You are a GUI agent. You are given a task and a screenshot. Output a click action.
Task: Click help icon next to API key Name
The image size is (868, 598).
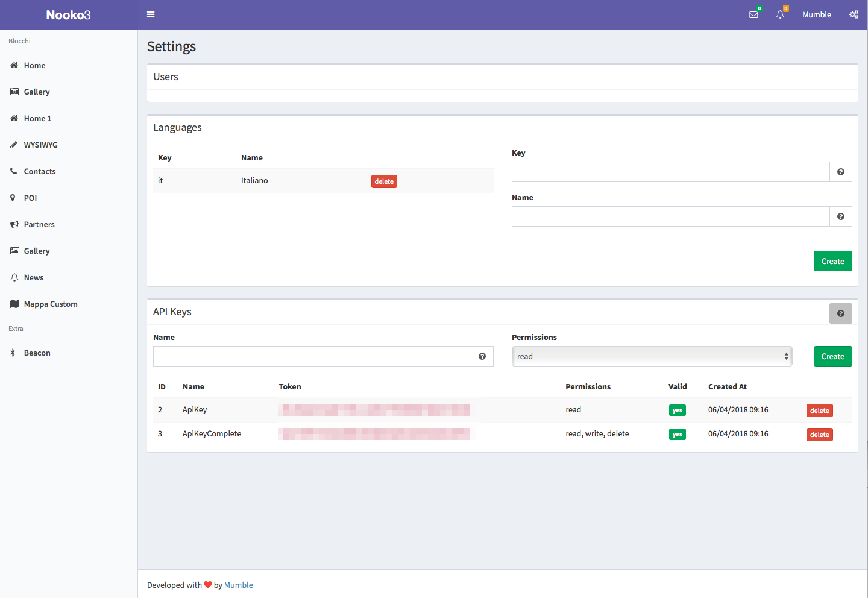[482, 356]
